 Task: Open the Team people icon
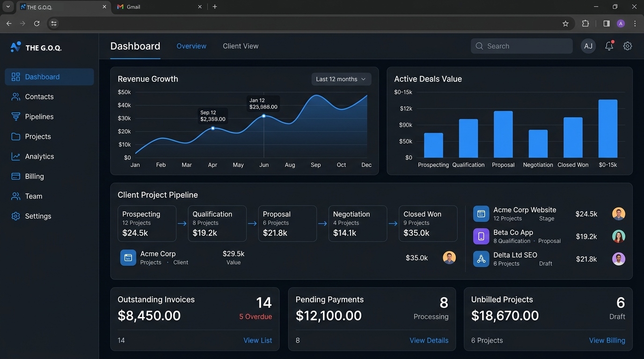coord(16,196)
